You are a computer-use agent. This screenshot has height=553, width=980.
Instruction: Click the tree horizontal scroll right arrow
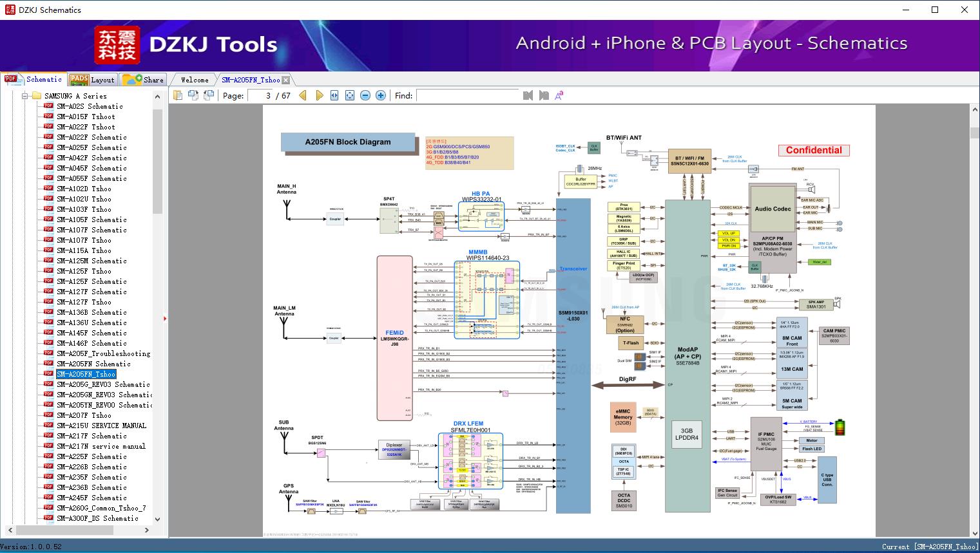click(x=147, y=530)
